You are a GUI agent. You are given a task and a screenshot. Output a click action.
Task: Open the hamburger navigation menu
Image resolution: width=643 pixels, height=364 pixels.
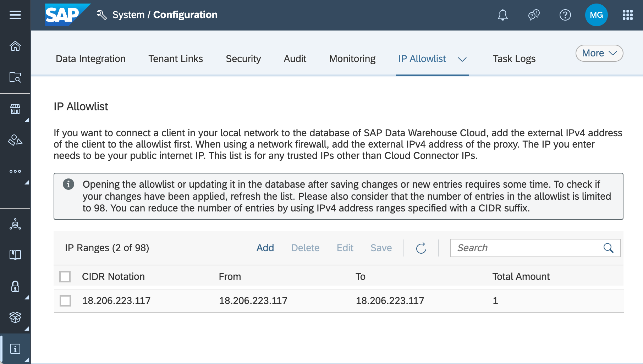15,15
